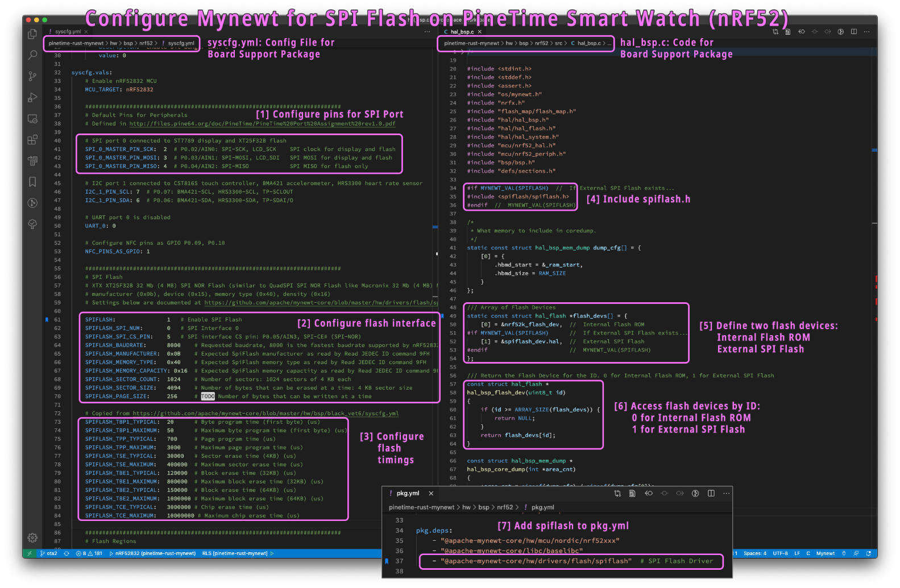The width and height of the screenshot is (900, 588).
Task: Open More Actions menu in hal_bsp.c toolbar
Action: coord(866,32)
